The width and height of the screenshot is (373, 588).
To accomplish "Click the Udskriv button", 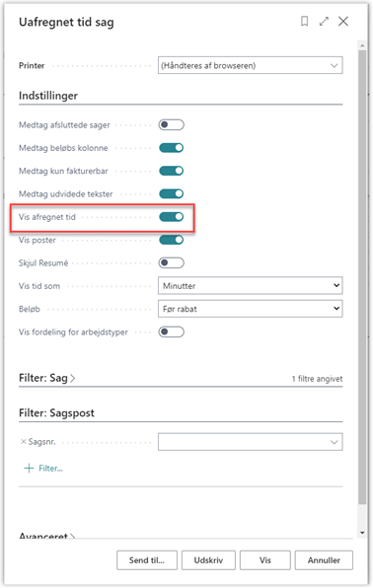I will (208, 560).
